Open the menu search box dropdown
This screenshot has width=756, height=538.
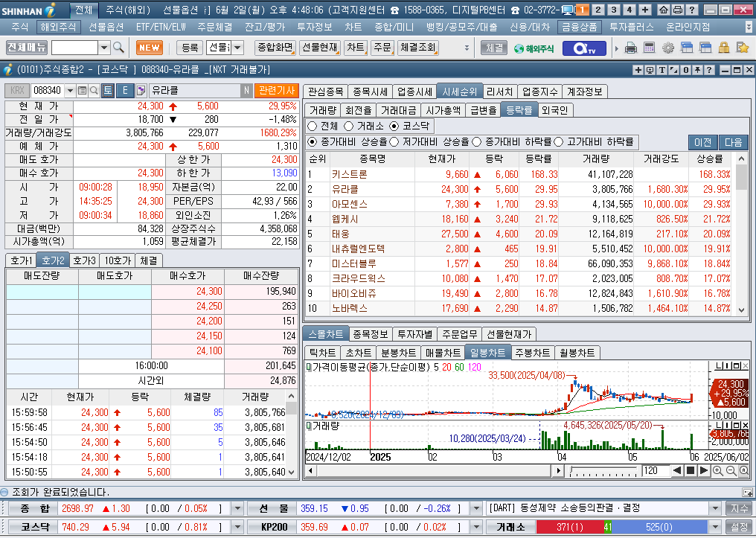click(104, 47)
